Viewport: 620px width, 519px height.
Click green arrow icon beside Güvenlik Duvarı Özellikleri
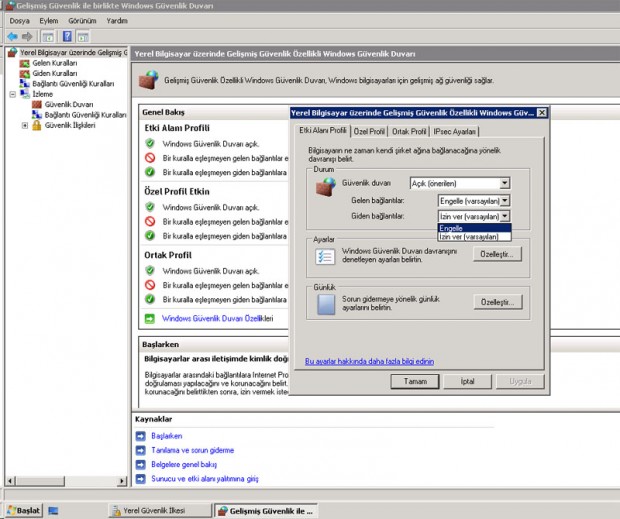[x=149, y=319]
